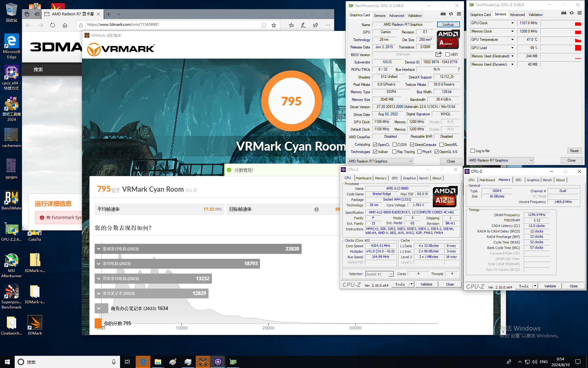This screenshot has width=588, height=368.
Task: Click favorite star in Edge address bar
Action: pyautogui.click(x=274, y=25)
